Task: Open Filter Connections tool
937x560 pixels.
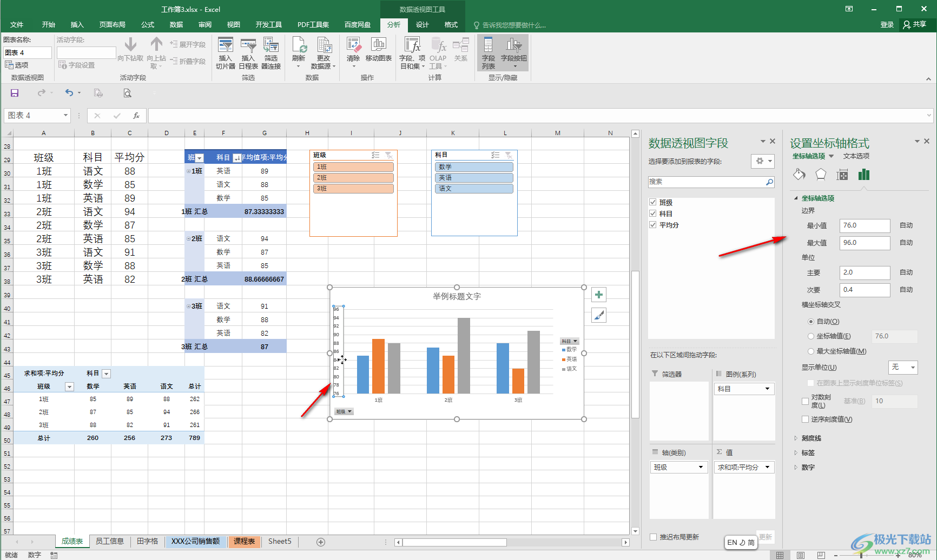Action: click(271, 53)
